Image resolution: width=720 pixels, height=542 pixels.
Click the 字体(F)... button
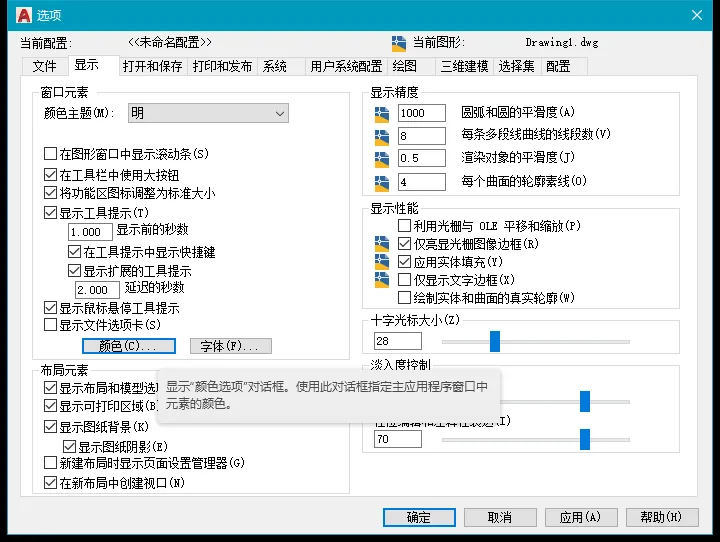tap(231, 346)
